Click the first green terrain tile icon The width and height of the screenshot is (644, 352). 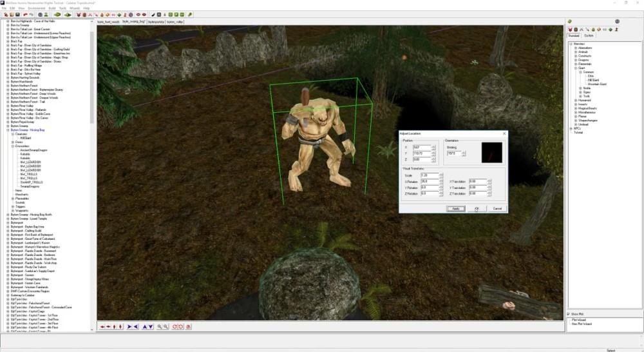click(57, 15)
